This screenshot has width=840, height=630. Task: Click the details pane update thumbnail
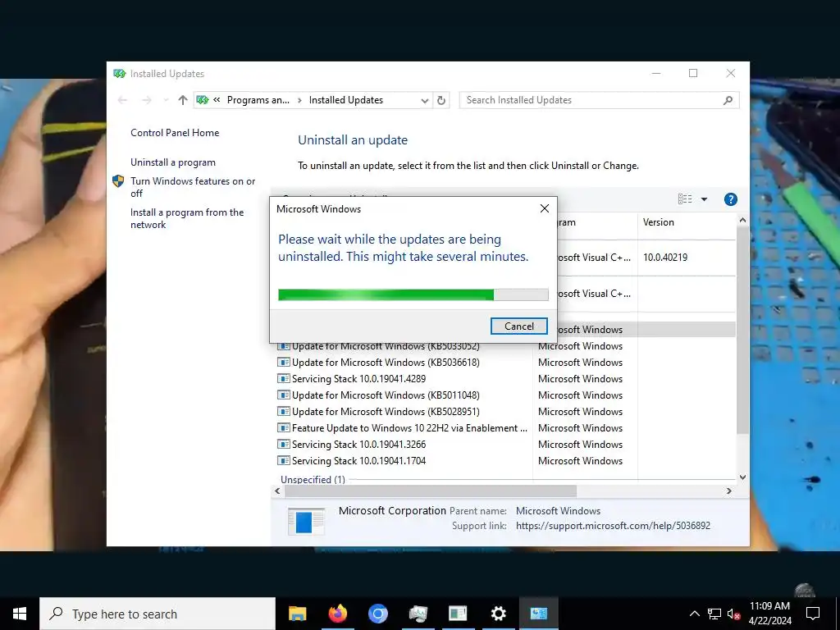tap(306, 521)
